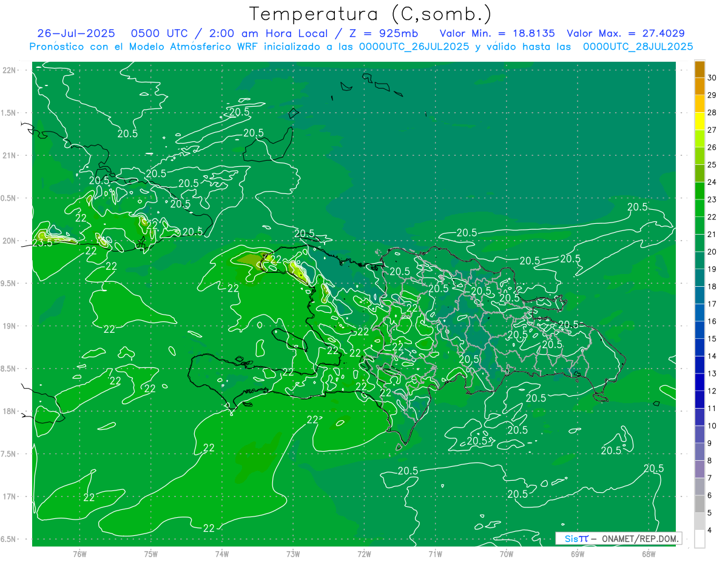Select valid-until time '0000UTC_28JUL2025'
Image resolution: width=728 pixels, height=562 pixels.
tap(638, 46)
